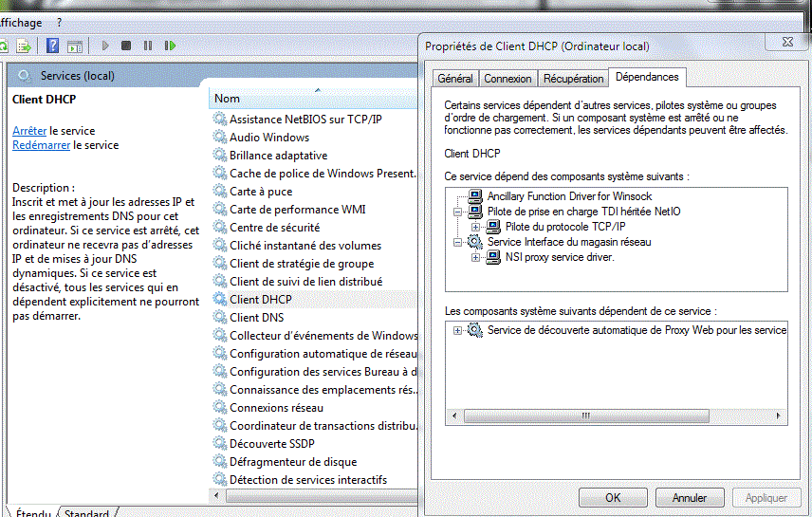This screenshot has width=812, height=517.
Task: Select the Assistance NetBIOS sur TCP/IP gear icon
Action: pyautogui.click(x=220, y=119)
